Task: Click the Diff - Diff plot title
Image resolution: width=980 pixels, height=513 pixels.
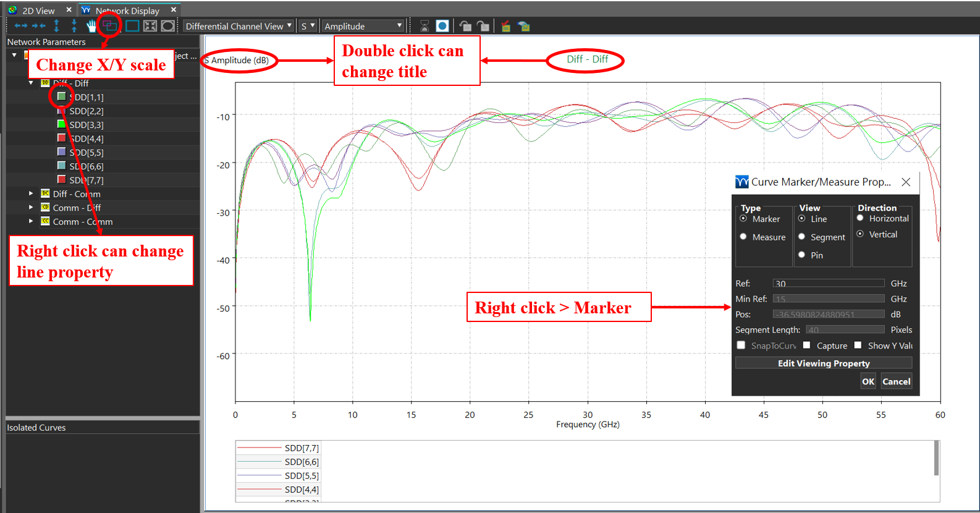Action: [x=588, y=59]
